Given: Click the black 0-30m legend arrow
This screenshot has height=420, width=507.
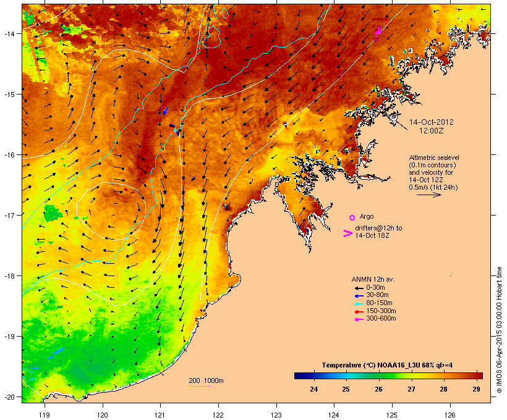Looking at the screenshot, I should click(359, 288).
